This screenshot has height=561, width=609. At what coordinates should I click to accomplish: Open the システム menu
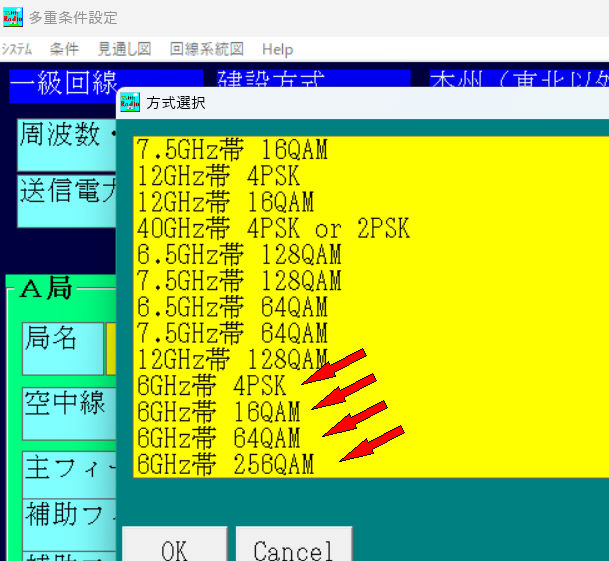coord(17,49)
